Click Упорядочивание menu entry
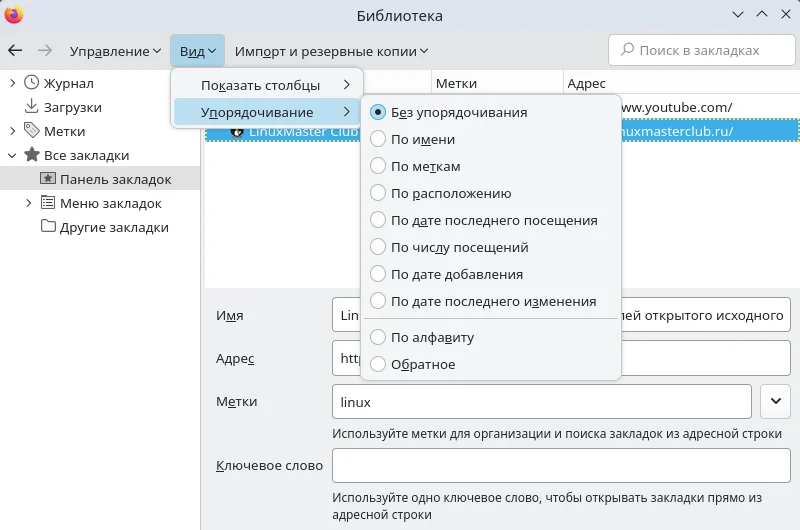Viewport: 800px width, 530px height. [x=267, y=112]
